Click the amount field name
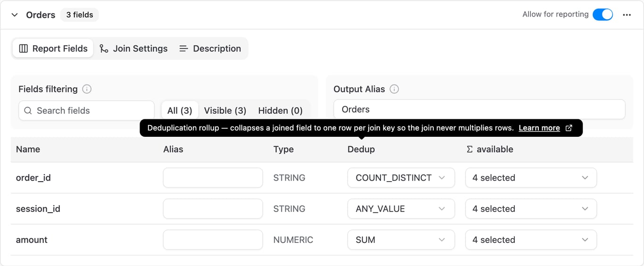The image size is (644, 266). coord(32,240)
